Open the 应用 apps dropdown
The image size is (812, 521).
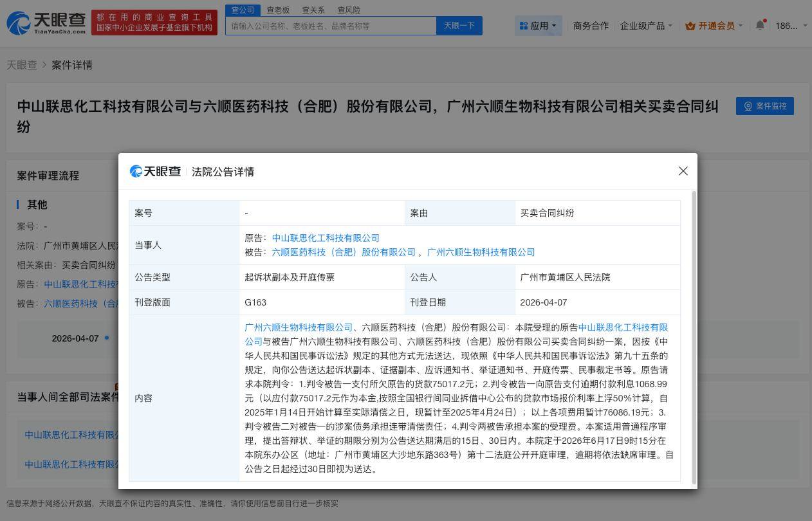(539, 26)
